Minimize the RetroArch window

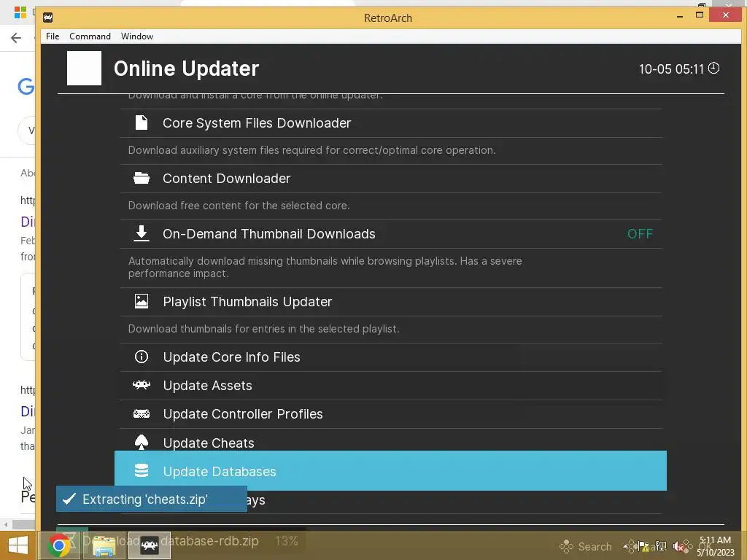[x=680, y=16]
